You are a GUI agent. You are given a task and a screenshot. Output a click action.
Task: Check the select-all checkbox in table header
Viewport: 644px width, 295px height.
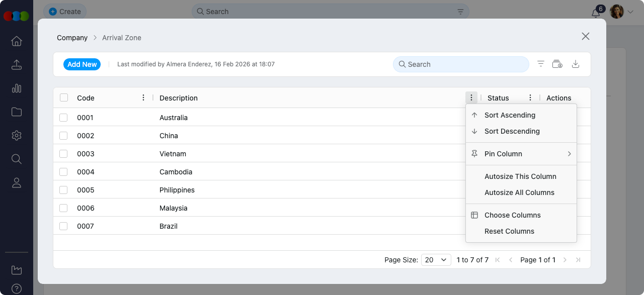(63, 97)
